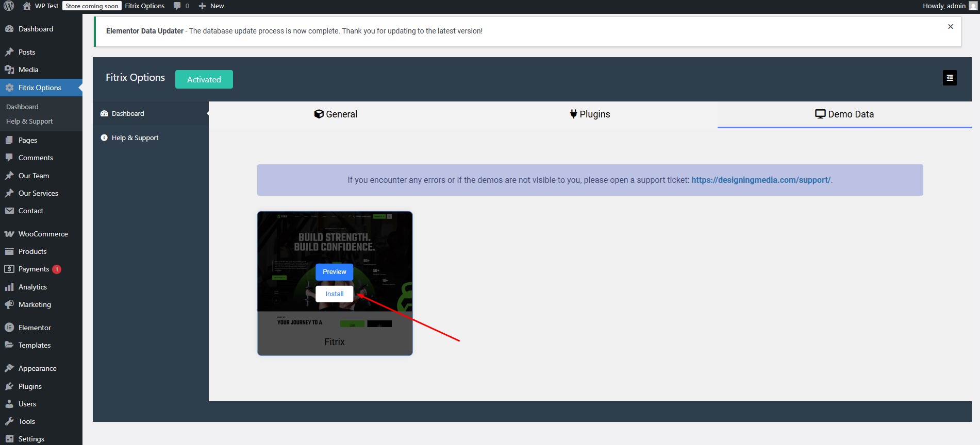The height and width of the screenshot is (445, 980).
Task: Open the site home icon
Action: click(27, 6)
